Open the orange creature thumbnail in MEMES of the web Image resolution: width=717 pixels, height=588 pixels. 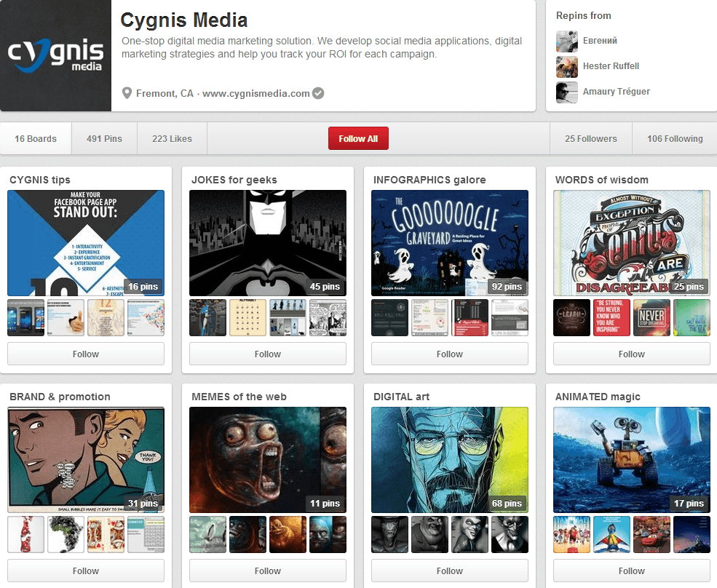[288, 534]
